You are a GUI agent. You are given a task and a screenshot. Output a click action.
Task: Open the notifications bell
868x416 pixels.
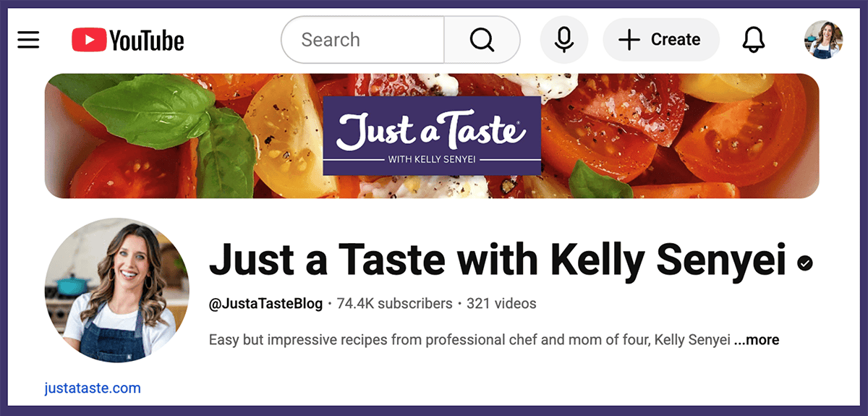coord(753,40)
